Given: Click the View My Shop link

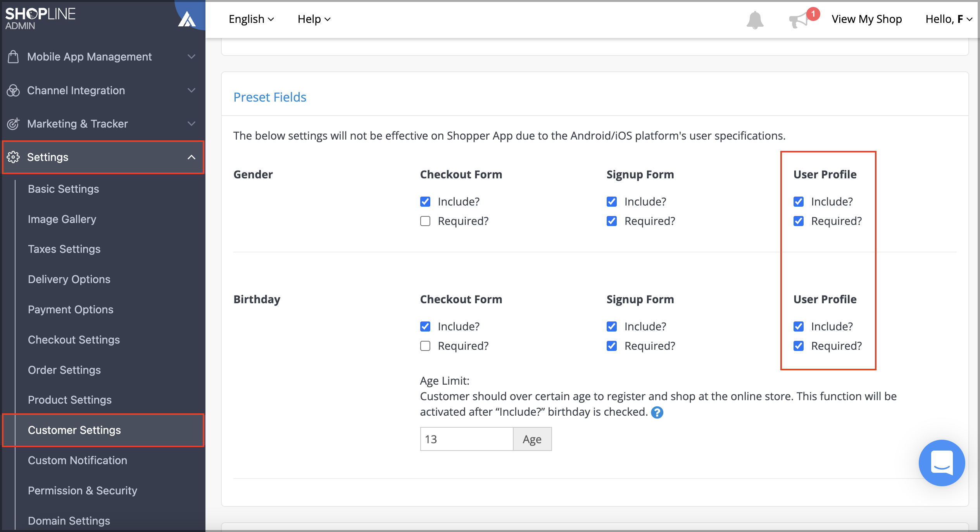Looking at the screenshot, I should (867, 19).
